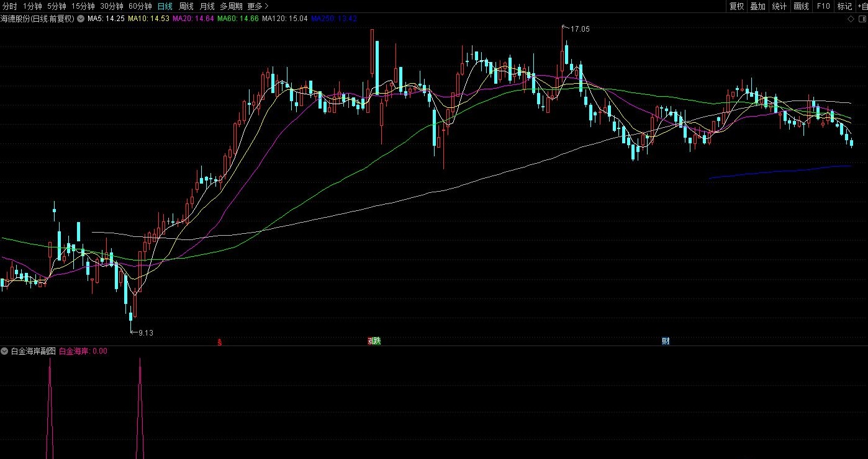Click the red $ event marker
Viewport: 868px width, 459px height.
pyautogui.click(x=220, y=341)
